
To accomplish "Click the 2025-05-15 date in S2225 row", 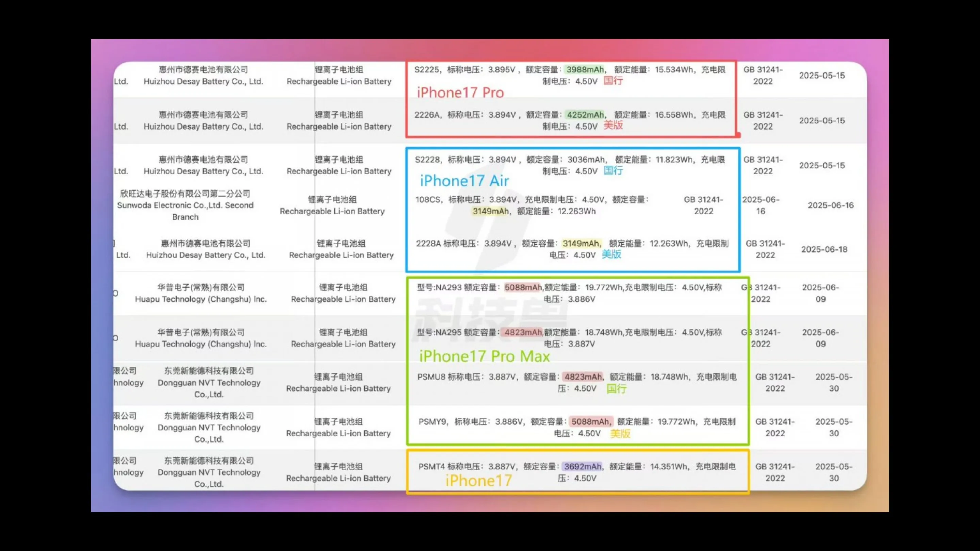I will click(x=822, y=76).
